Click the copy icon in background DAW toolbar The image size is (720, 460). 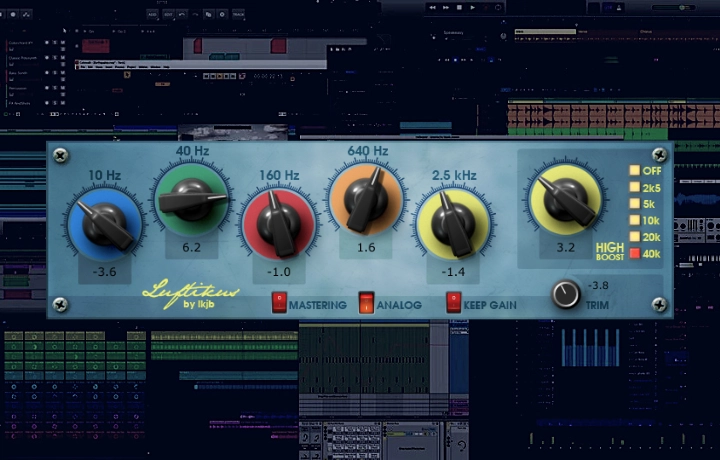[x=208, y=14]
